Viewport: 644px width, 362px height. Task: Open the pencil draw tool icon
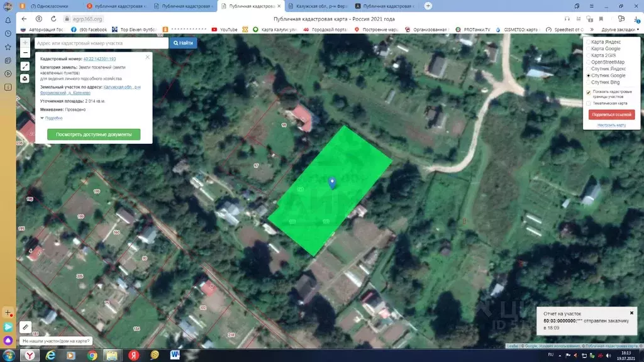pos(25,327)
